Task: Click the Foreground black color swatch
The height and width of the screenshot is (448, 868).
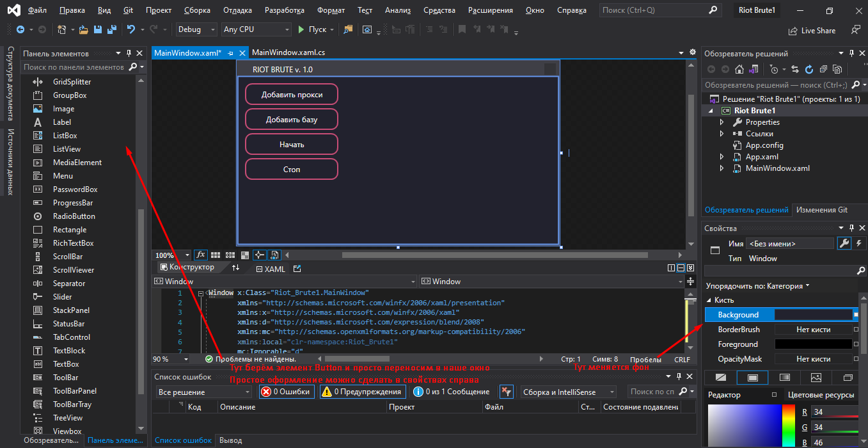Action: 813,344
